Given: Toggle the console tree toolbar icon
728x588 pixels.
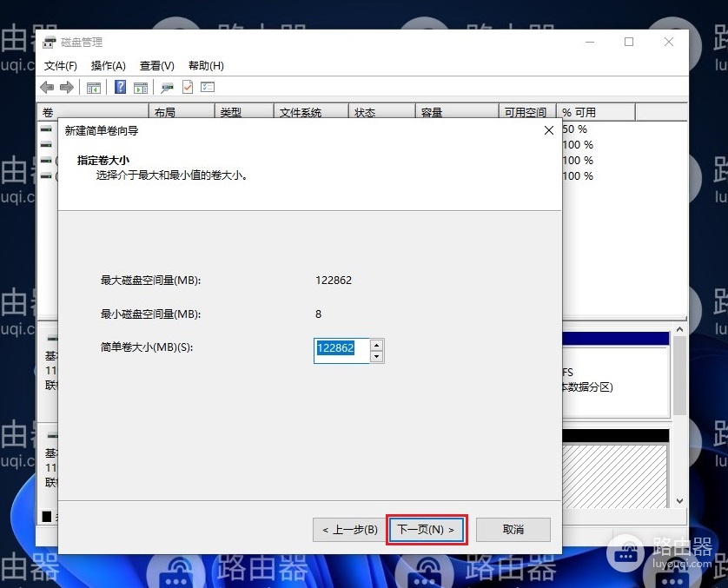Looking at the screenshot, I should point(93,87).
